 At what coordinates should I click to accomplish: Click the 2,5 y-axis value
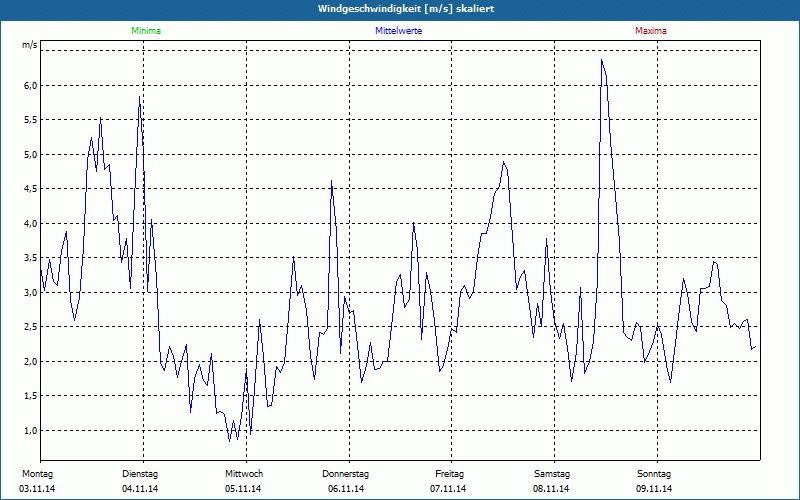31,327
